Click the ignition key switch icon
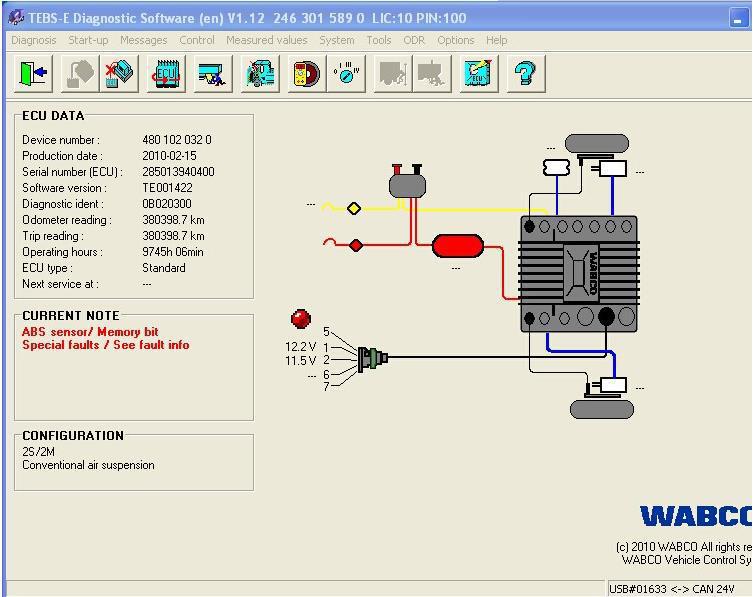This screenshot has width=756, height=597. pos(346,73)
